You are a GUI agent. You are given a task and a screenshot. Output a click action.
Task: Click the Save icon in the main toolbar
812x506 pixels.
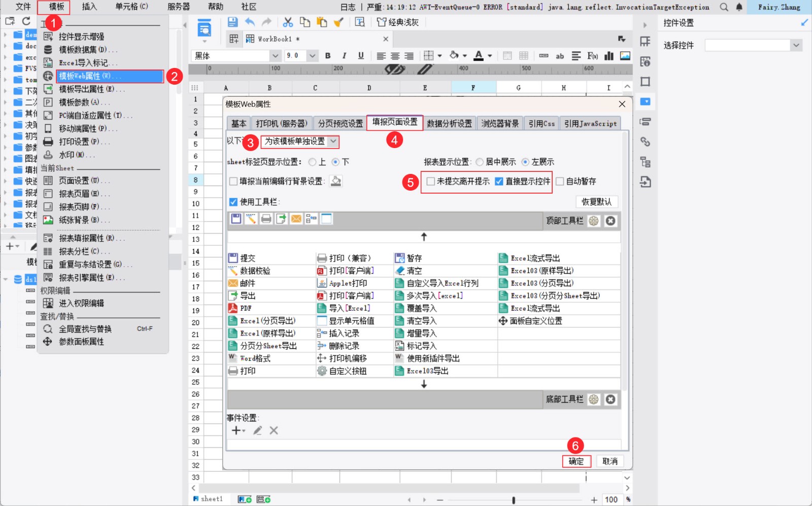click(232, 22)
